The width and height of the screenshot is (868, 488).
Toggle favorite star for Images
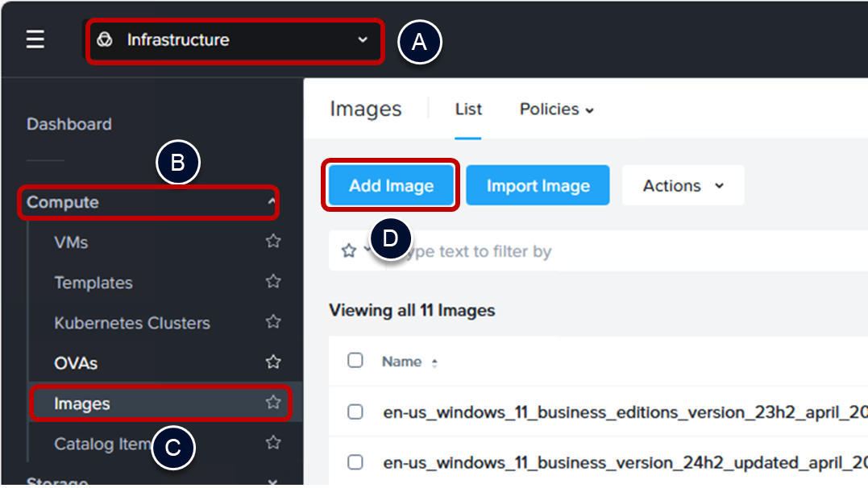tap(273, 402)
